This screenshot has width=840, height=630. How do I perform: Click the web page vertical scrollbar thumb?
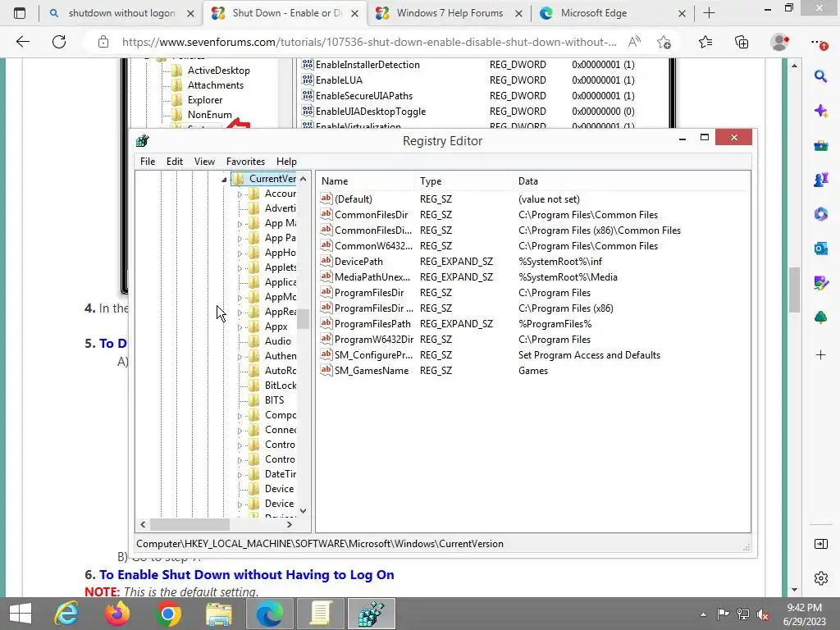tap(794, 290)
